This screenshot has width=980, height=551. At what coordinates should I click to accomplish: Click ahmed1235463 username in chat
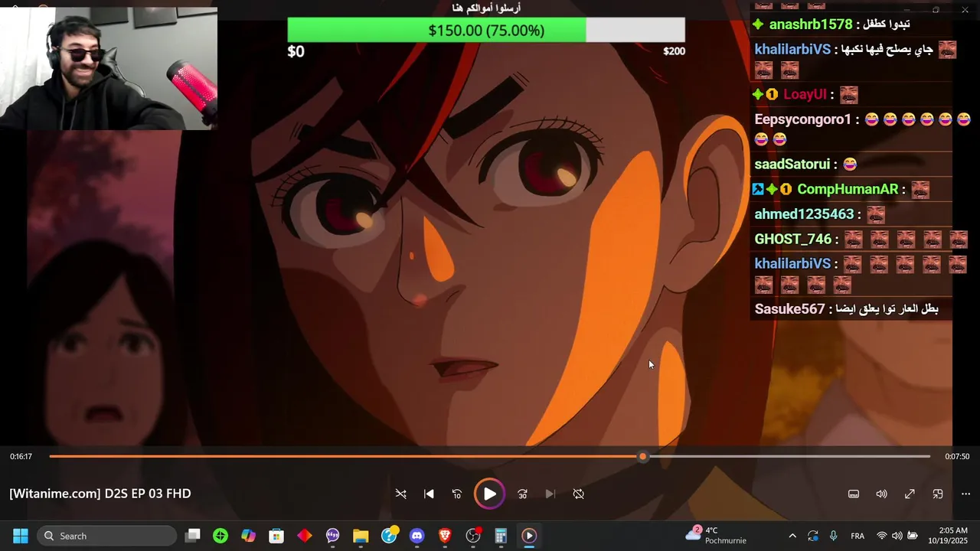pos(804,214)
